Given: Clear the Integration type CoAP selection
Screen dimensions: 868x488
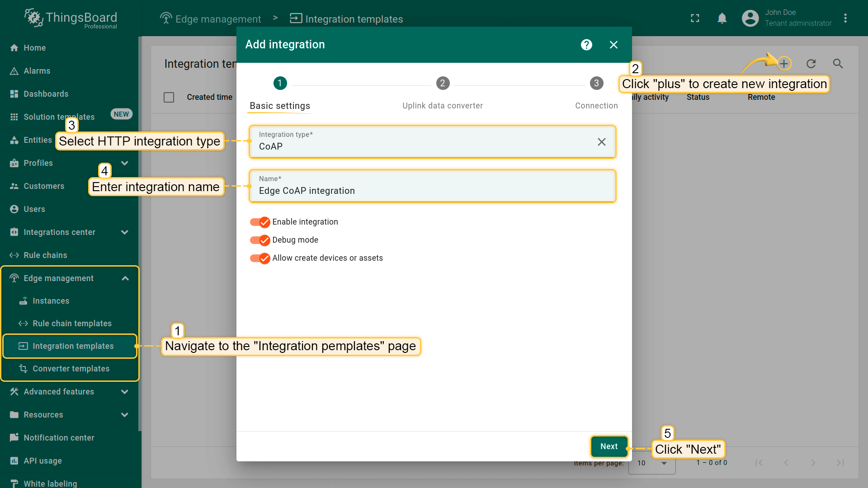Looking at the screenshot, I should tap(601, 142).
